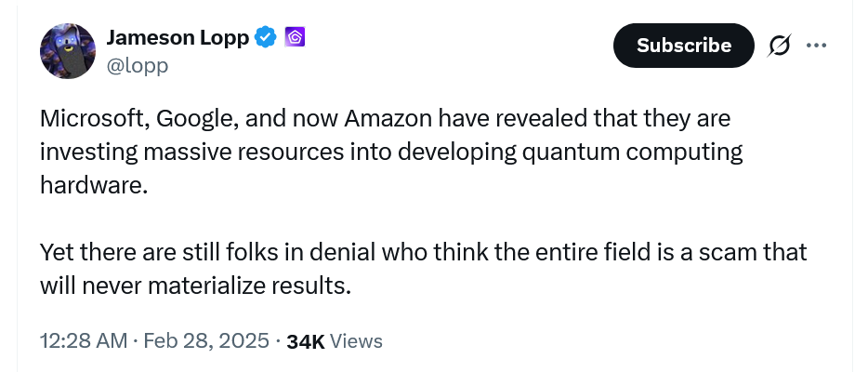The image size is (868, 372).
Task: Open the three-dot More options menu
Action: point(817,45)
